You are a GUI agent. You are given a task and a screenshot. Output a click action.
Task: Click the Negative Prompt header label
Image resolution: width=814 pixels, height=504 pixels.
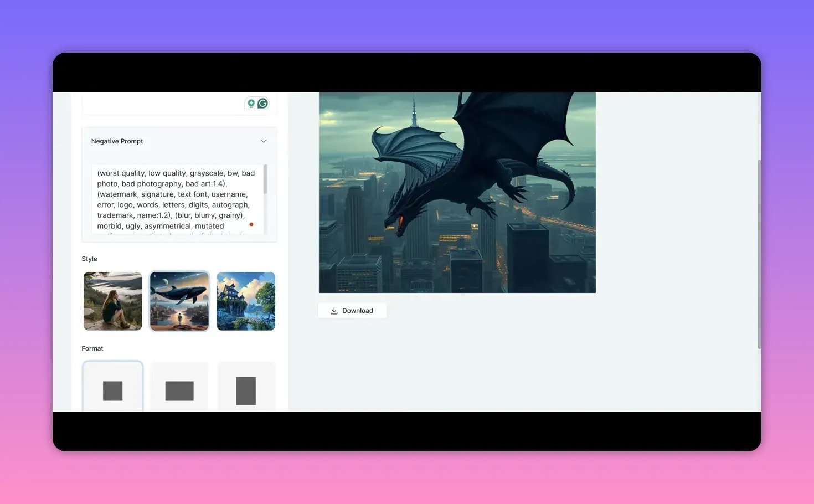[117, 141]
